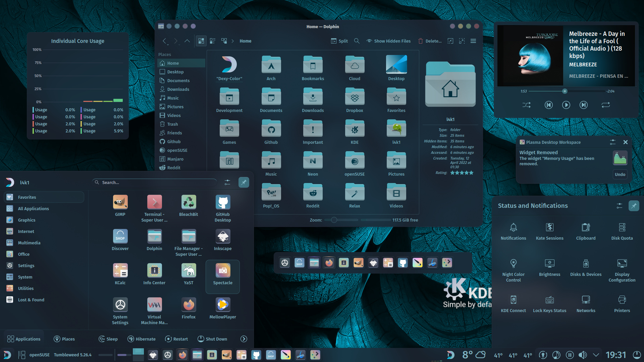Launch Inkscape from the launcher grid
Image resolution: width=644 pixels, height=362 pixels.
[x=223, y=240]
